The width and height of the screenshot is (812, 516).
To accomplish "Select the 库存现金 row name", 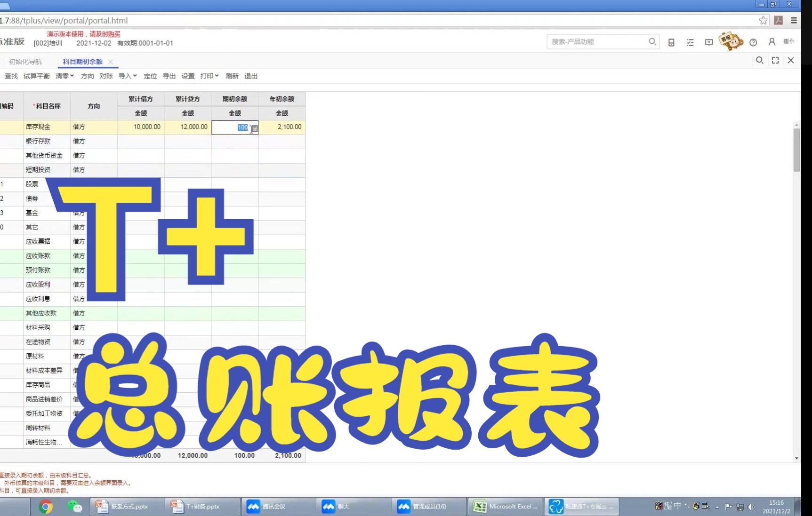I will 38,127.
